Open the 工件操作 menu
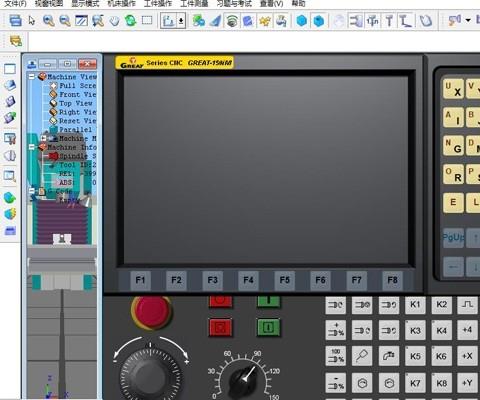This screenshot has width=480, height=400. 158,4
